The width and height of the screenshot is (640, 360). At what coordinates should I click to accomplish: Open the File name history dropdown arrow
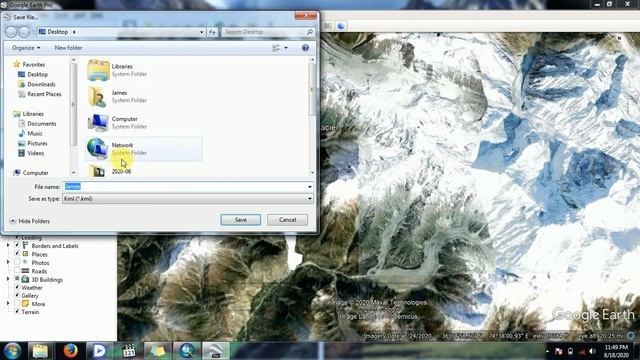point(310,187)
